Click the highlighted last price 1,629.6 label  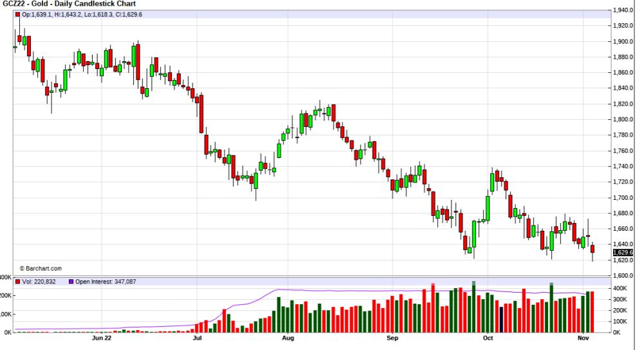point(623,253)
